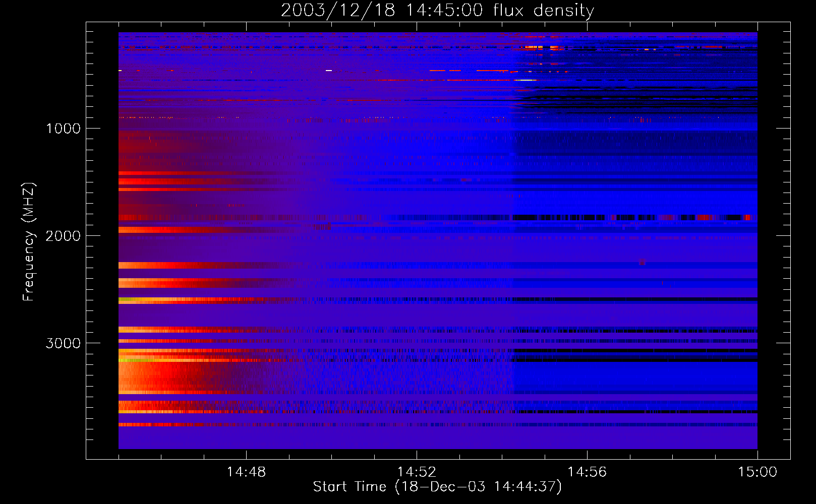Select the '2000' frequency axis label
Image resolution: width=816 pixels, height=504 pixels.
pyautogui.click(x=63, y=236)
